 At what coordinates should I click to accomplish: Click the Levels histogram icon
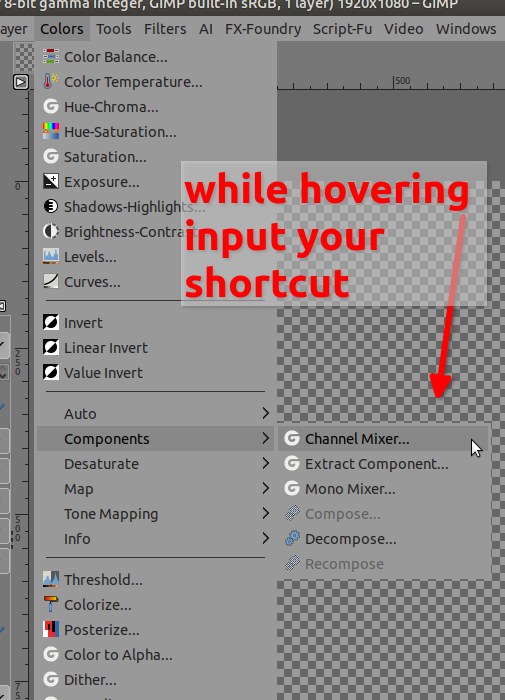[51, 257]
